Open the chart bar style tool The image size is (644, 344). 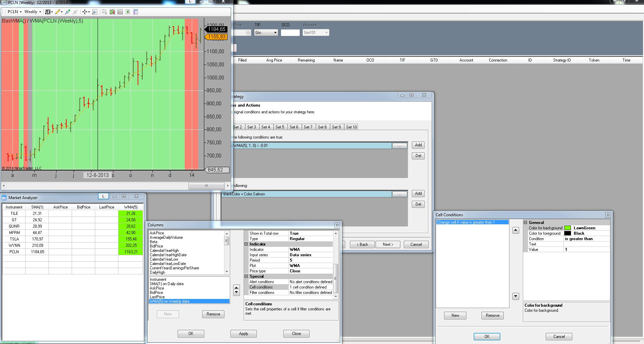click(48, 12)
